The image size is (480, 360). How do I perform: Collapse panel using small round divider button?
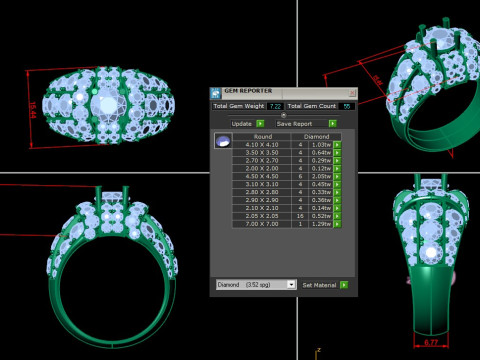[x=284, y=115]
